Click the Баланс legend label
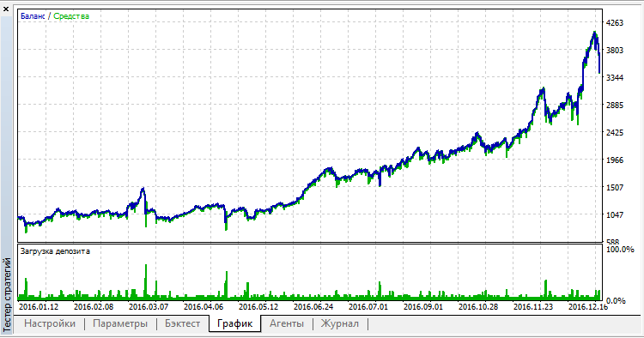The height and width of the screenshot is (338, 644). [33, 16]
